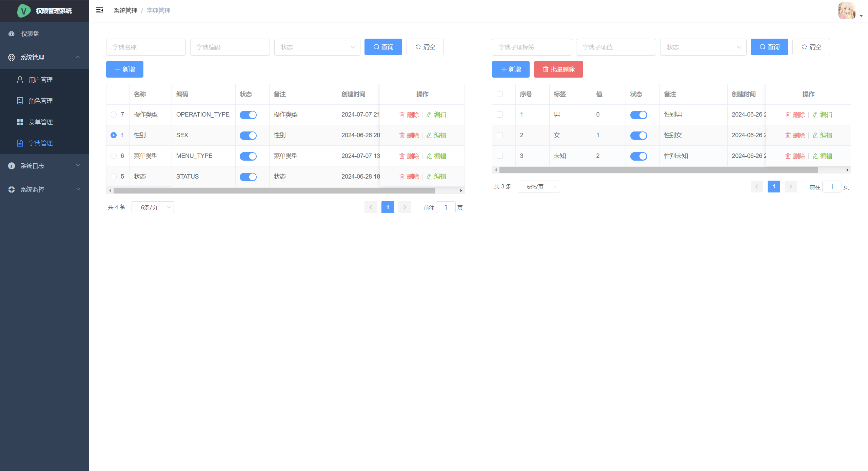Viewport: 868px width, 471px height.
Task: Click the pencil edit icon for SEX row
Action: 429,135
